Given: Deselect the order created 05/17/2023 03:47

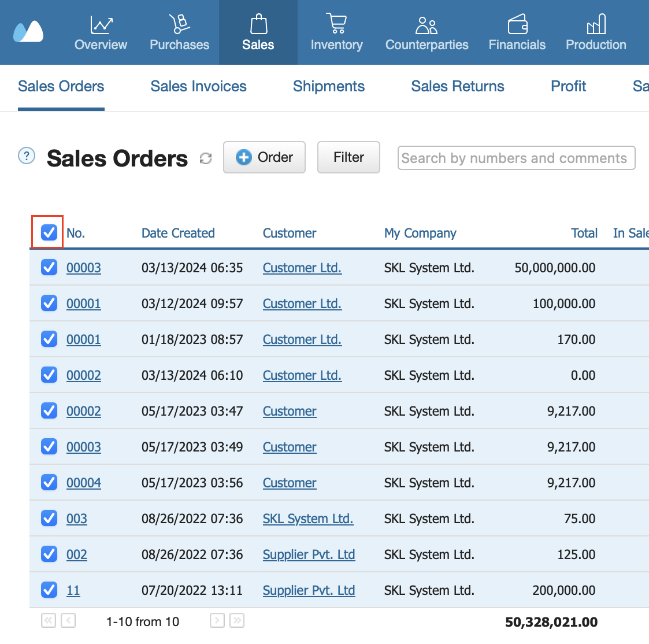Looking at the screenshot, I should 49,411.
